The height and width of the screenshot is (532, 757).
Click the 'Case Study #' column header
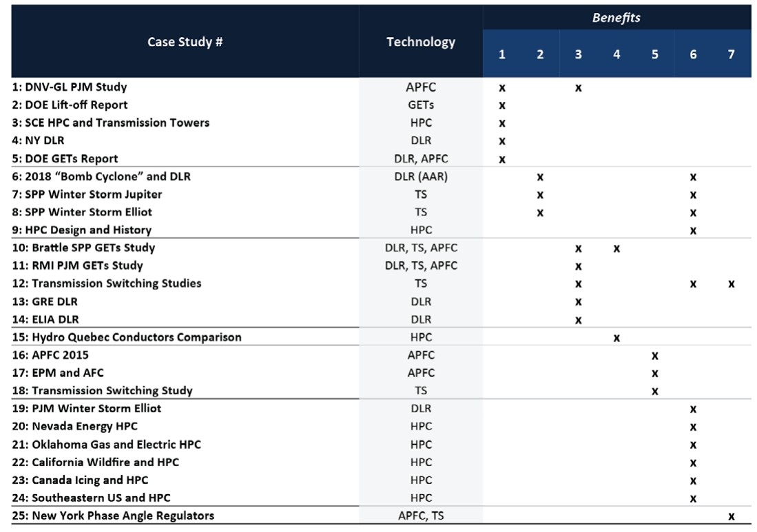coord(185,42)
